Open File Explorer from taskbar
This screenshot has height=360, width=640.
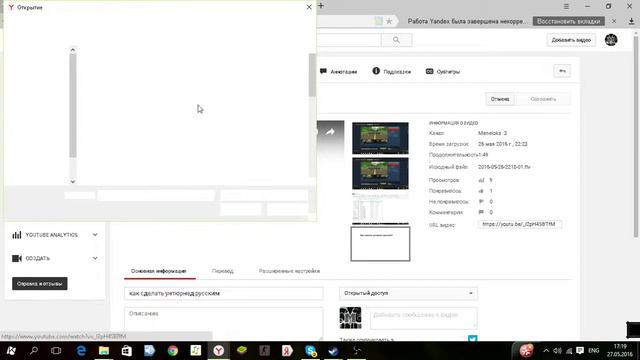pos(104,351)
